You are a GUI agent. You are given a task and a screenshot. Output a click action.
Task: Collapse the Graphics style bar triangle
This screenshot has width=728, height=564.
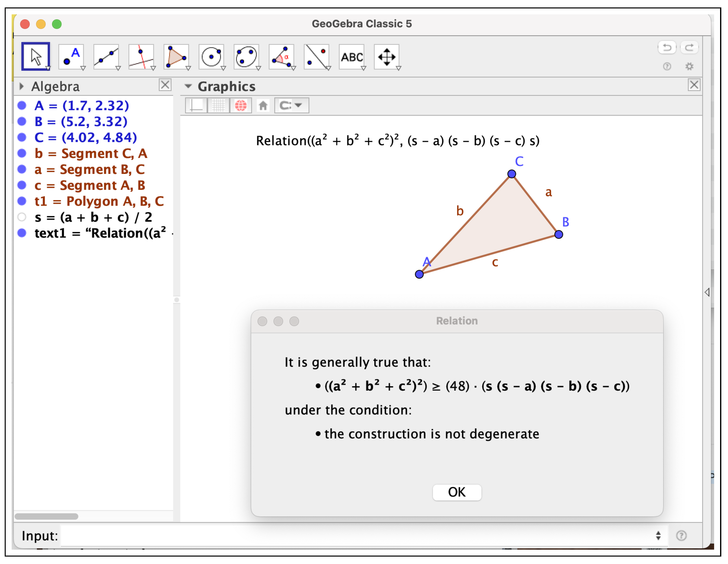188,87
